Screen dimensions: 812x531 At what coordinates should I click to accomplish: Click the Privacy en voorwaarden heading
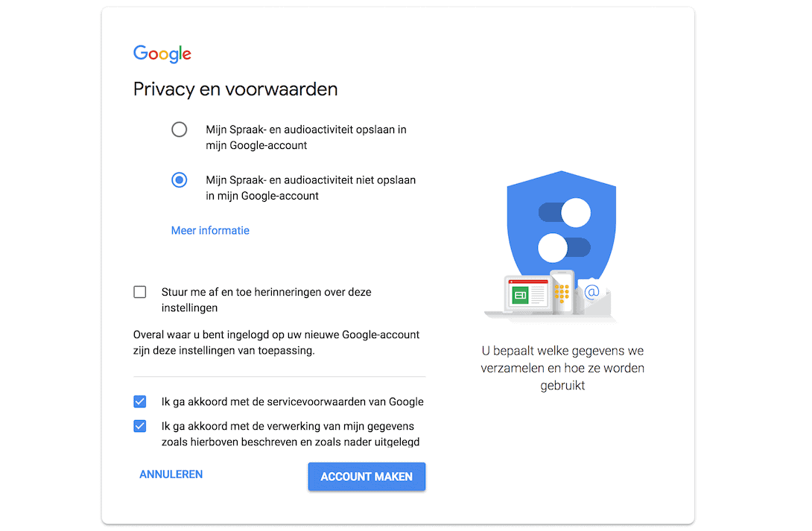235,89
